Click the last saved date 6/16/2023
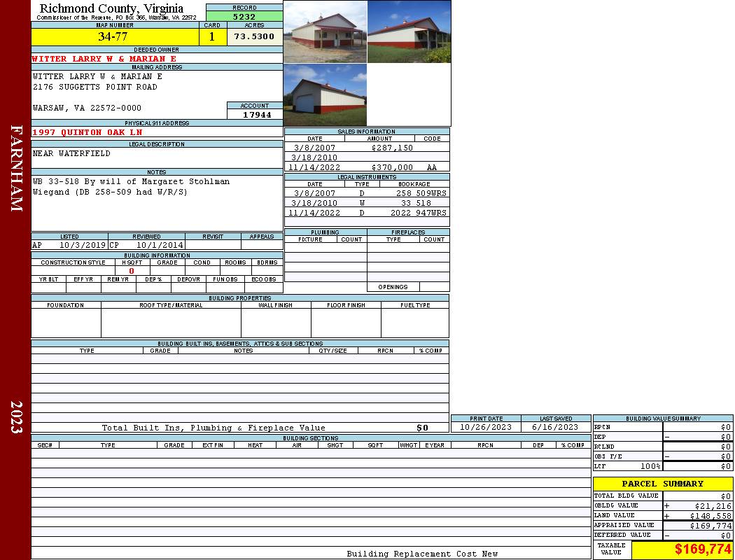735x560 pixels. tap(555, 427)
